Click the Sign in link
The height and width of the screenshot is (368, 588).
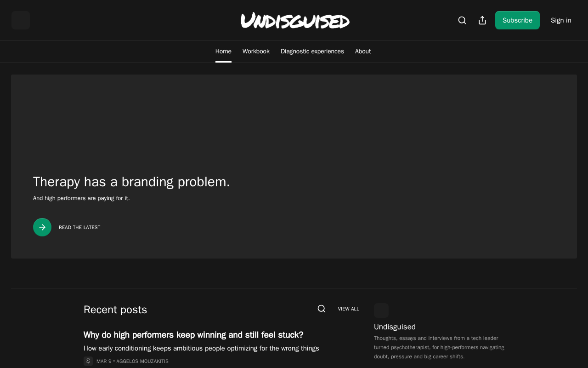coord(561,20)
